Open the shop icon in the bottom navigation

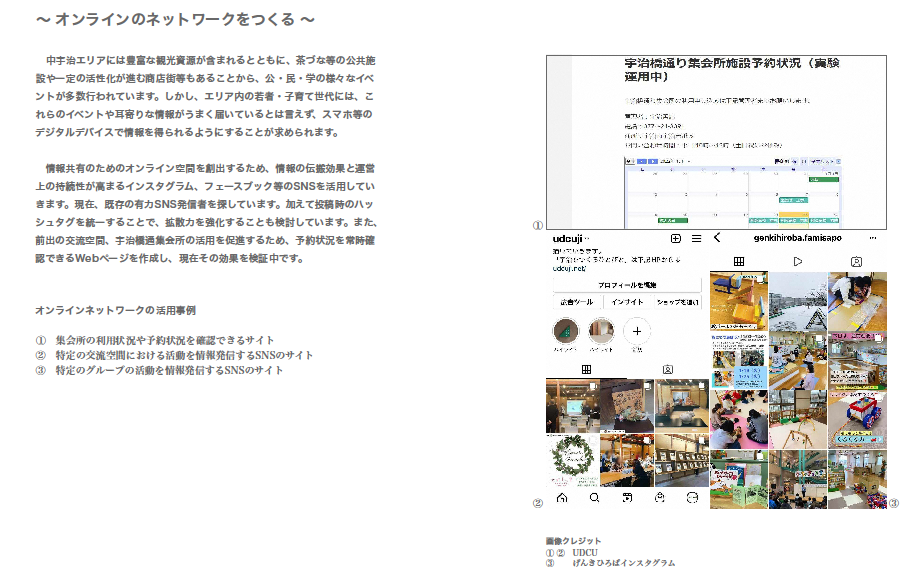pos(658,498)
